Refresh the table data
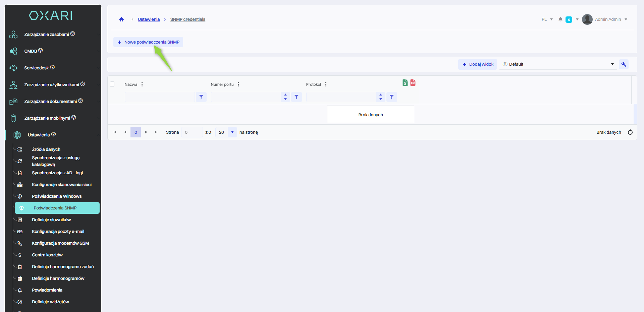 [x=630, y=132]
